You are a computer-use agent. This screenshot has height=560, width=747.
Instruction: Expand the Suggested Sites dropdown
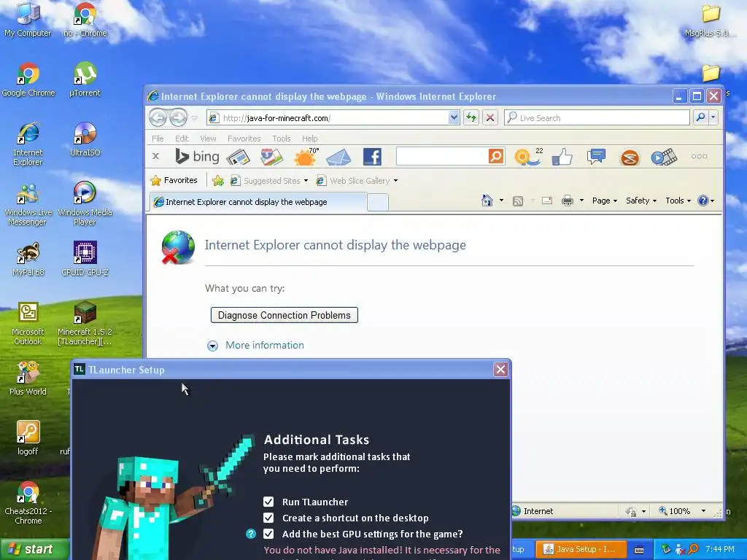(x=306, y=181)
